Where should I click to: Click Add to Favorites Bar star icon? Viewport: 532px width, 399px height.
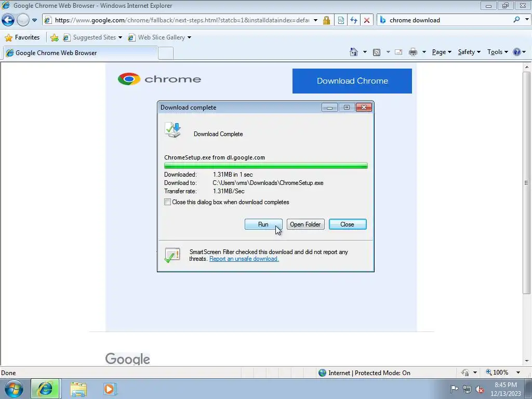pos(54,37)
